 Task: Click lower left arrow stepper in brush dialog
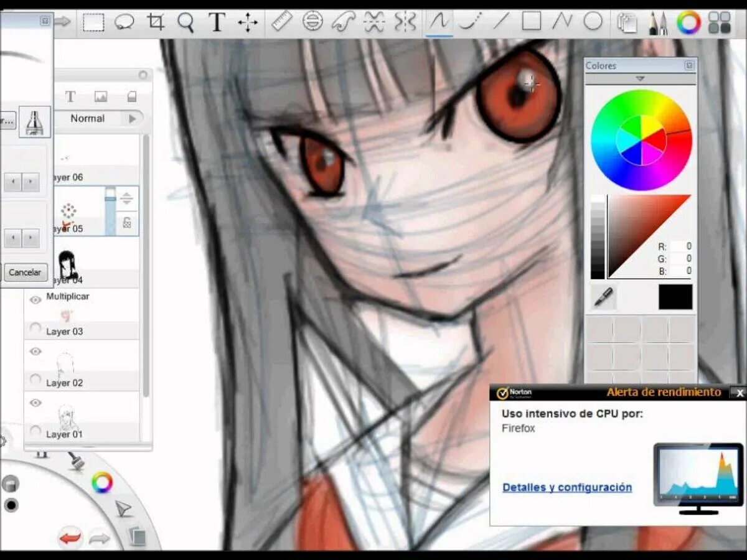pos(12,238)
